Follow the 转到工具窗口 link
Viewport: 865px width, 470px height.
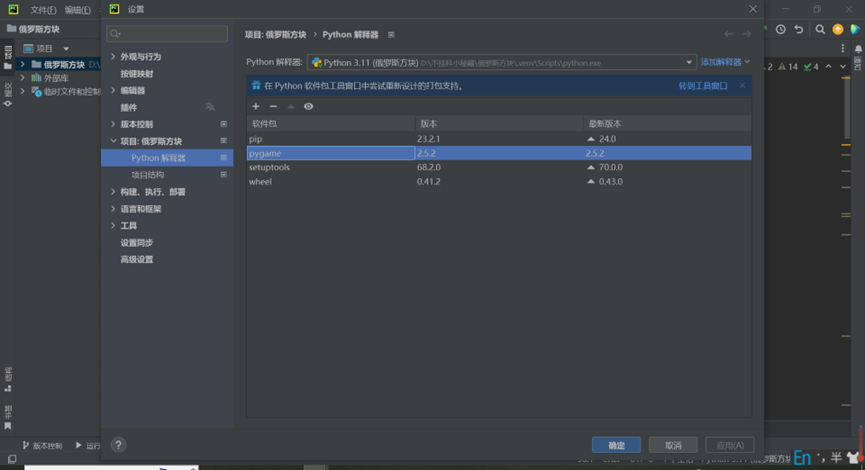point(703,86)
